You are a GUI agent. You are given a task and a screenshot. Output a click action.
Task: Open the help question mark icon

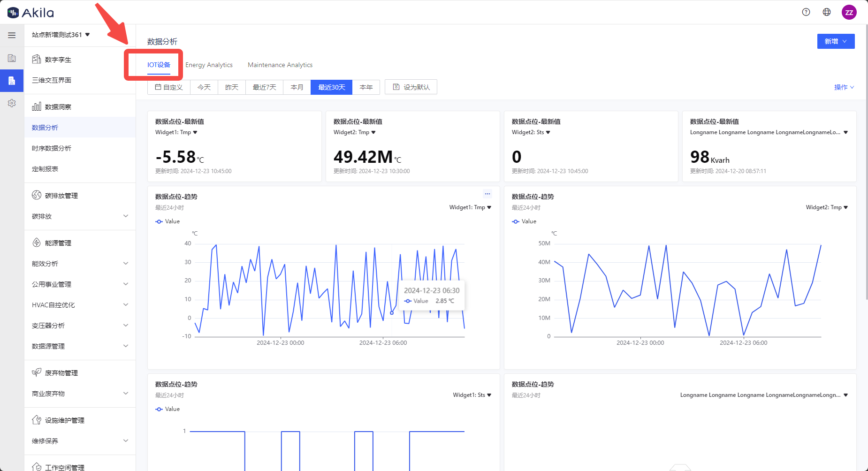click(x=806, y=12)
